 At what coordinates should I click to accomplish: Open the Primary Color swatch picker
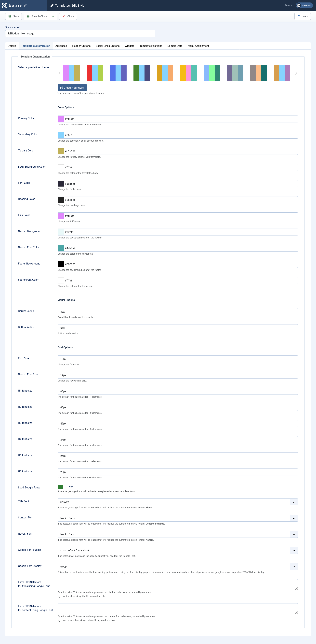tap(61, 119)
